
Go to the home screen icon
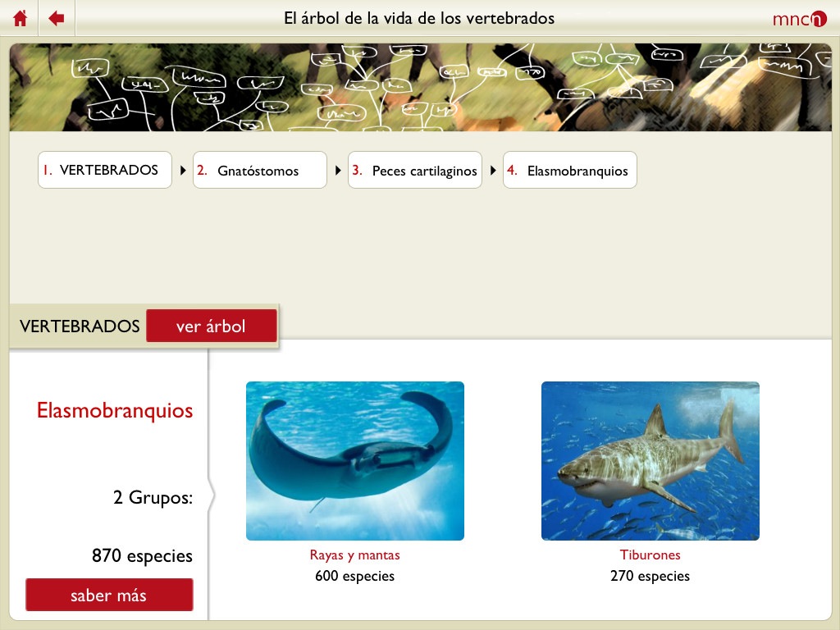[x=21, y=18]
